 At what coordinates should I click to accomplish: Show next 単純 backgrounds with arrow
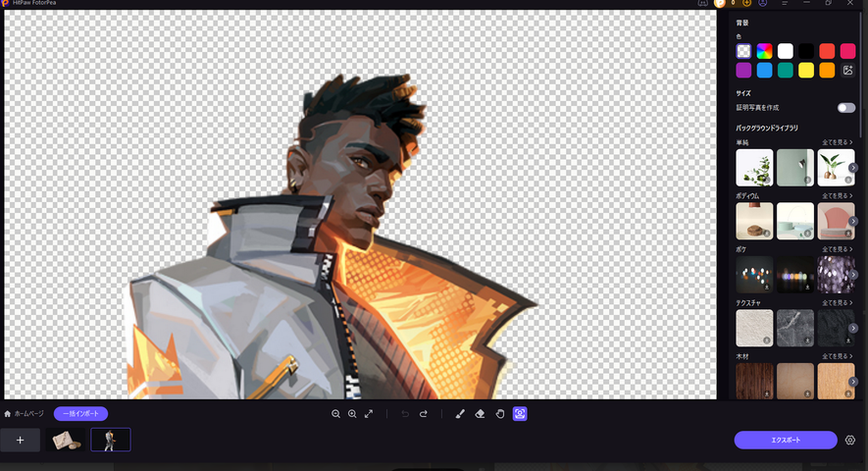coord(853,168)
